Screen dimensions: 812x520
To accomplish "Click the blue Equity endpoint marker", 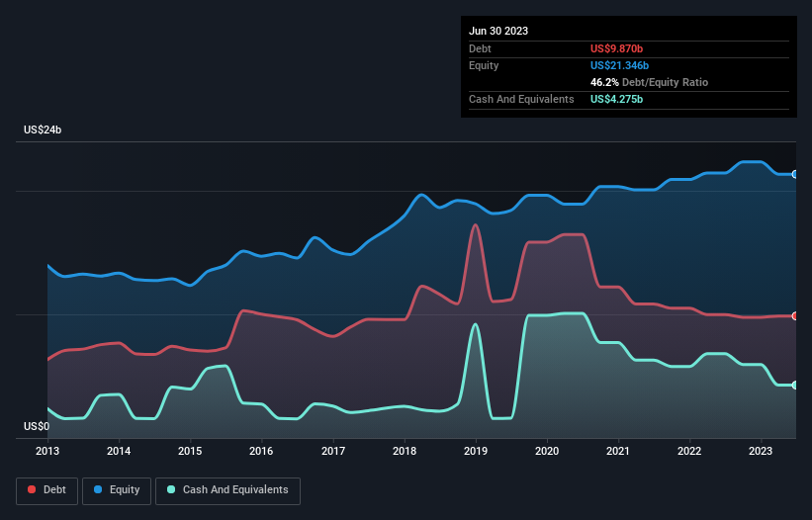I will click(x=795, y=174).
